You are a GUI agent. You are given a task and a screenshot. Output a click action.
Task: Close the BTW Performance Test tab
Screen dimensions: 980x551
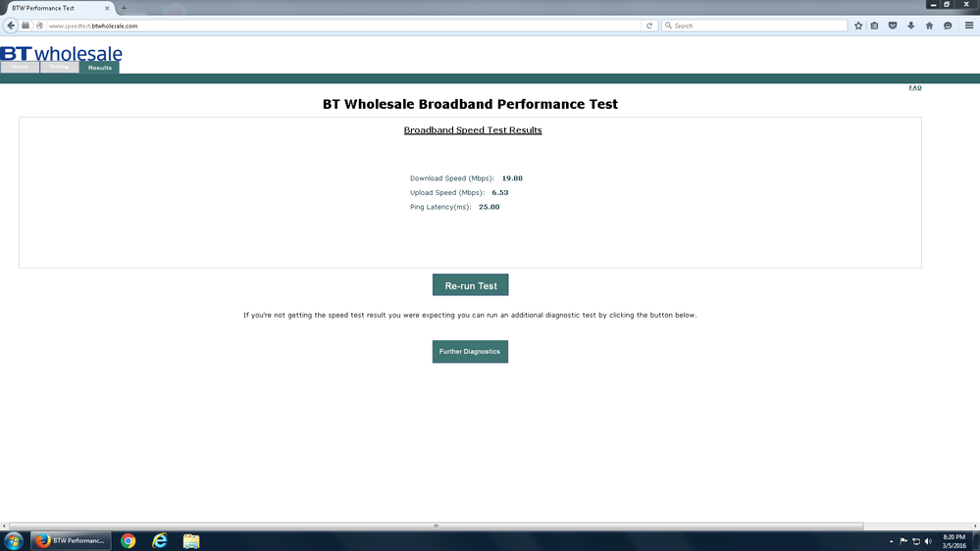pos(107,8)
